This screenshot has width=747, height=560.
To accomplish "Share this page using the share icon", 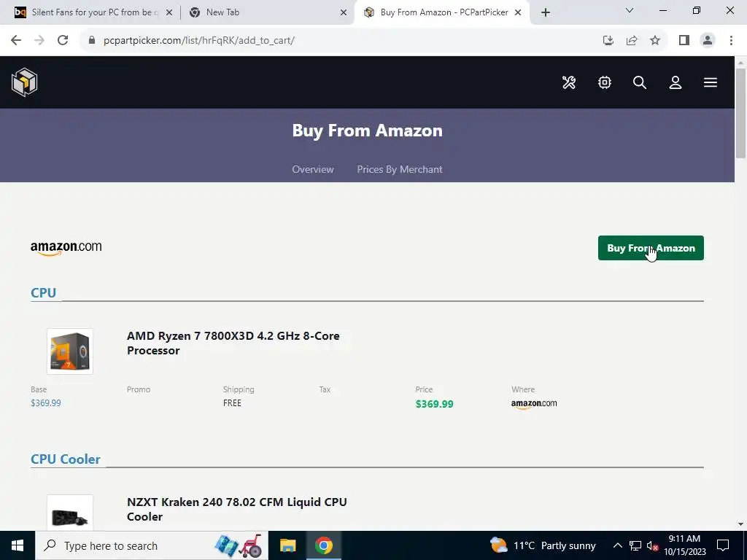I will (x=632, y=40).
